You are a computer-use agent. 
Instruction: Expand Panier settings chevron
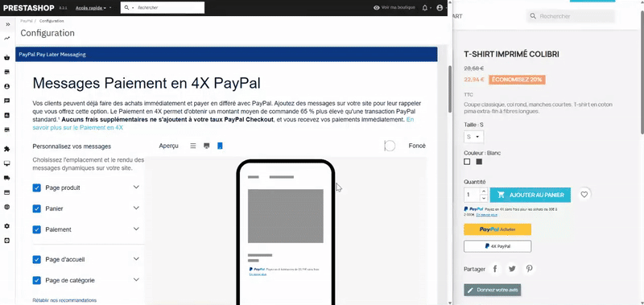click(x=136, y=208)
